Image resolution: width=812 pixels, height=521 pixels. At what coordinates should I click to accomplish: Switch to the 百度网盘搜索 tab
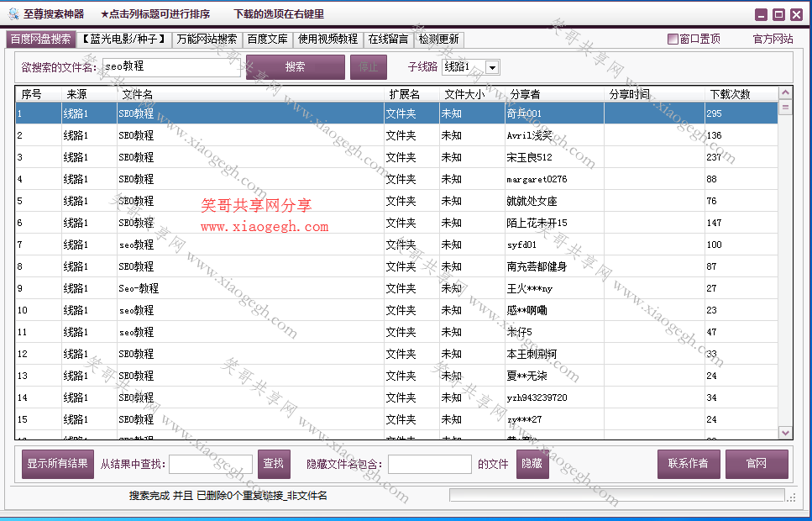[x=40, y=39]
